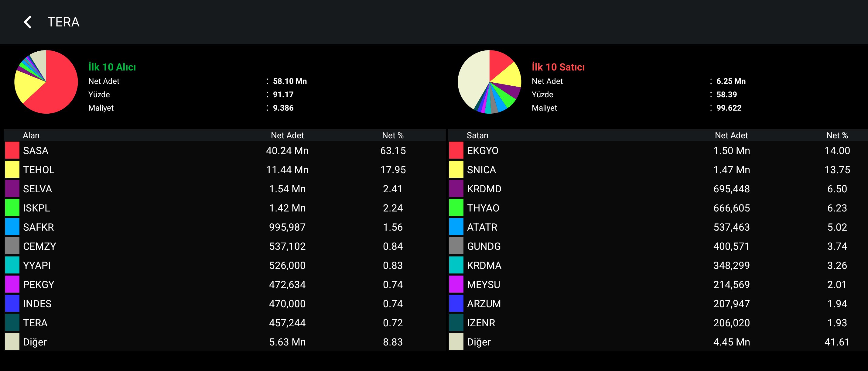Screen dimensions: 868x371
Task: Click the red SASA color swatch
Action: 12,151
